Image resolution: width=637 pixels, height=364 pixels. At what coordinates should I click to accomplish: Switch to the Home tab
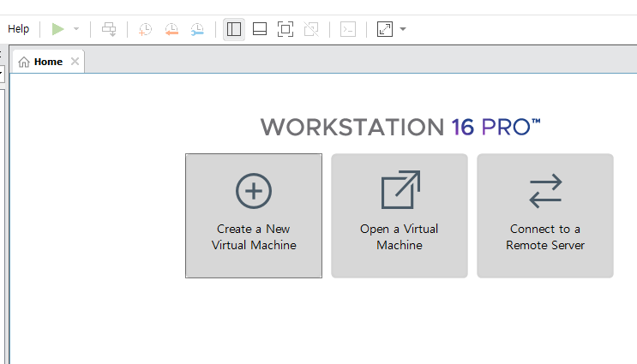[48, 62]
